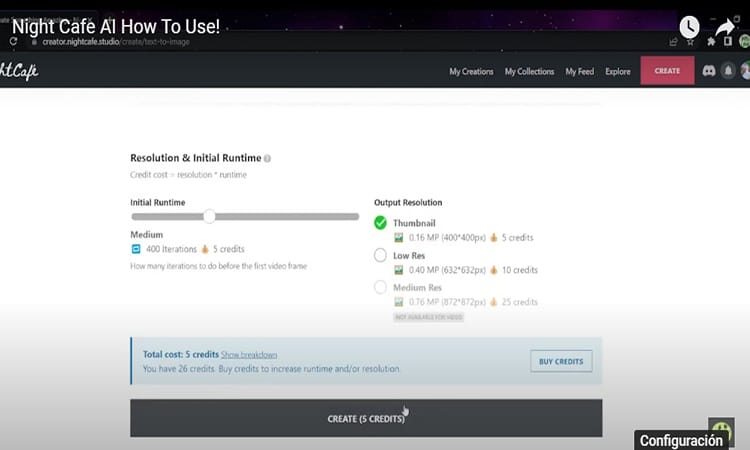
Task: Click the Initial Runtime slider handle
Action: pyautogui.click(x=209, y=216)
